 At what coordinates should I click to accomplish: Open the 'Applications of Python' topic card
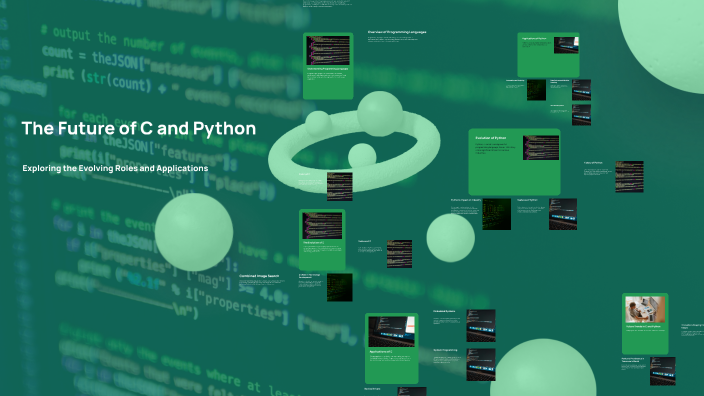[x=548, y=54]
